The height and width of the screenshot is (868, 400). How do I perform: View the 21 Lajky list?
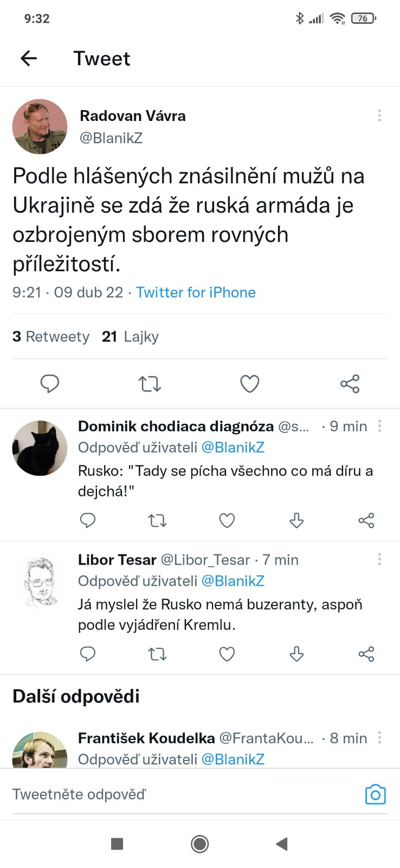pyautogui.click(x=130, y=337)
